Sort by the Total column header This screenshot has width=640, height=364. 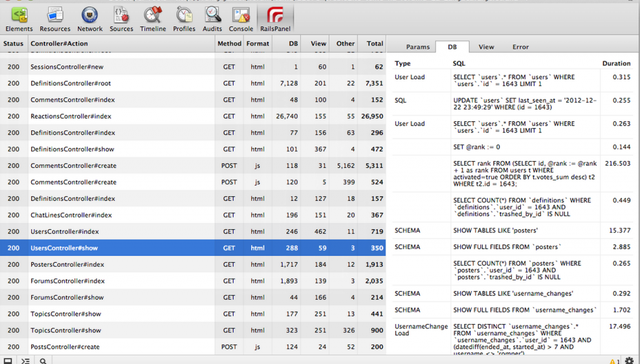pos(375,44)
